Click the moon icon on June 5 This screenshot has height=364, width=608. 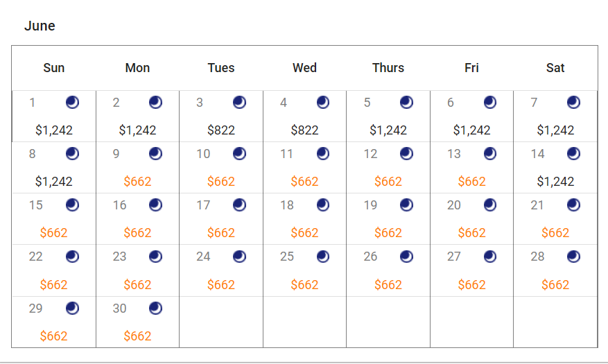[x=406, y=103]
